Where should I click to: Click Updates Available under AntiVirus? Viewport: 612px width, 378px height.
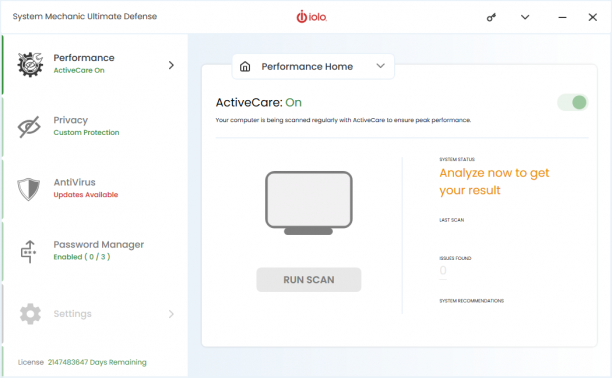(x=85, y=194)
